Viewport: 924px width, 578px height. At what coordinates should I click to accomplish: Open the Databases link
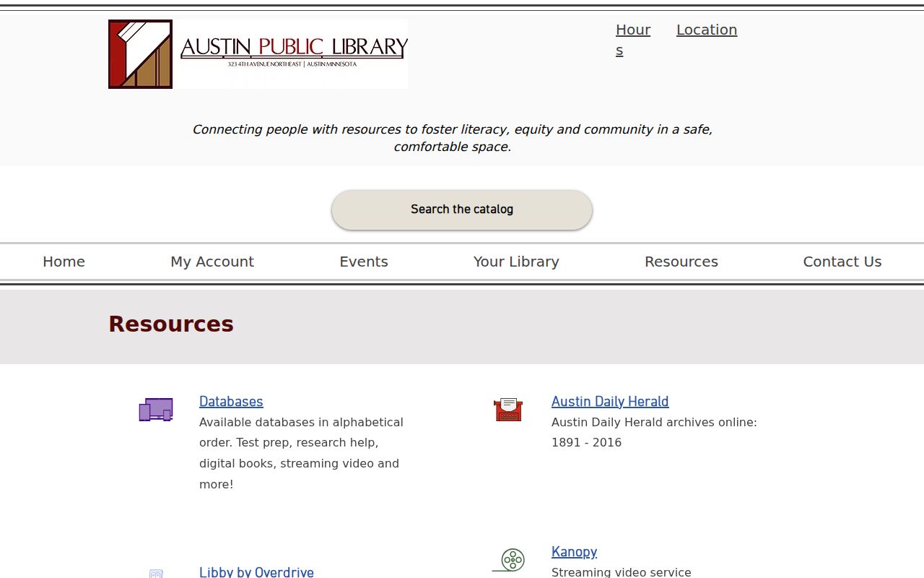point(231,401)
